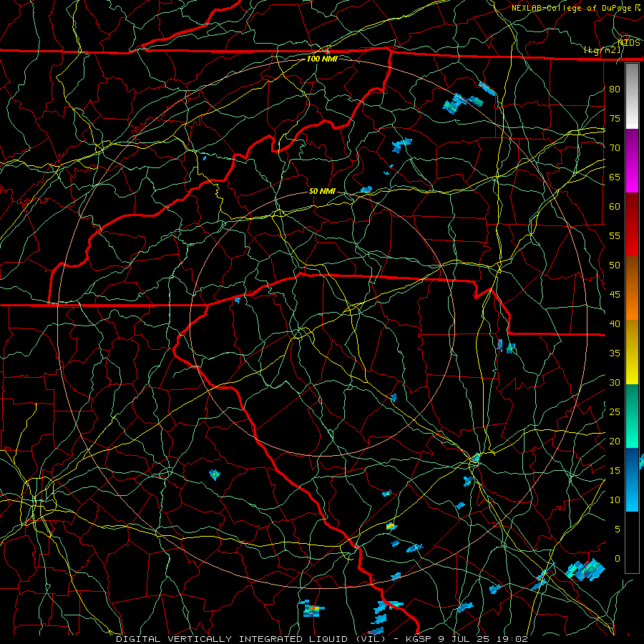Viewport: 644px width, 644px height.
Task: Click the '100 NMI' range ring label
Action: tap(322, 59)
